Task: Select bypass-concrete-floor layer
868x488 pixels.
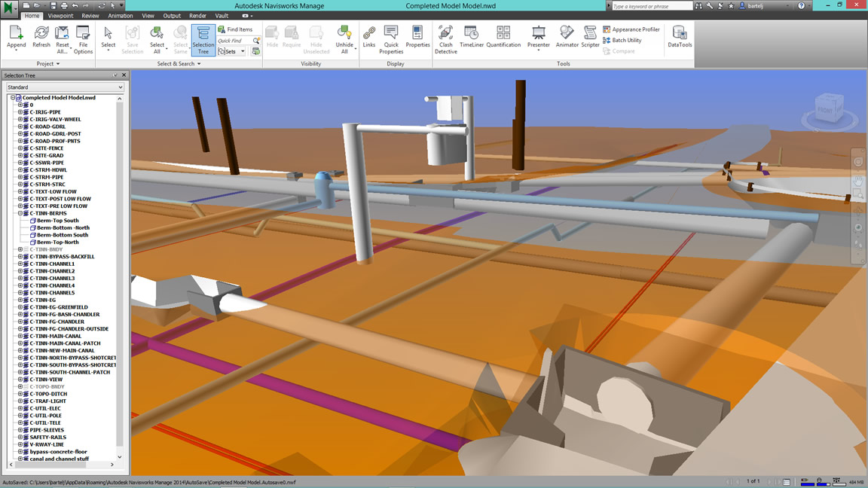Action: tap(58, 452)
